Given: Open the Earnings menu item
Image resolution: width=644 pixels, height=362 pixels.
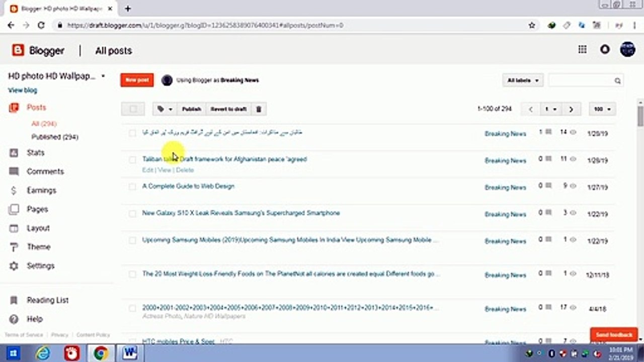Looking at the screenshot, I should point(41,191).
